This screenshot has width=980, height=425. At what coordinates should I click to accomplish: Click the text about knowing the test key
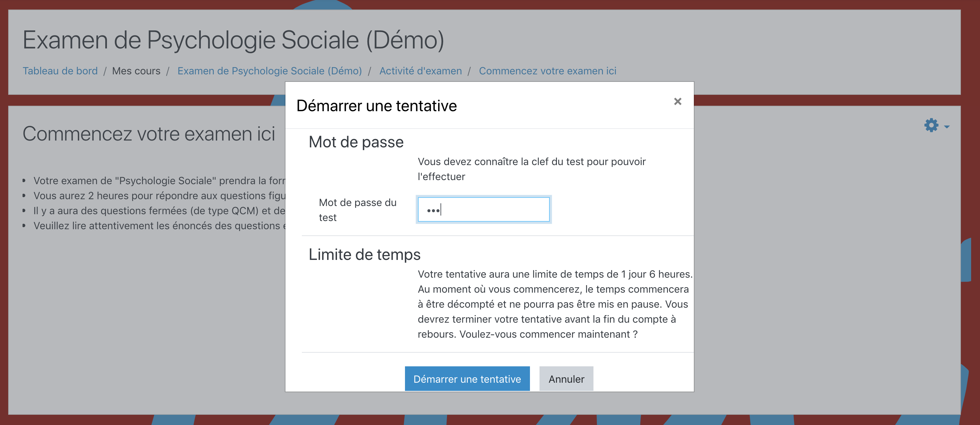(x=531, y=169)
